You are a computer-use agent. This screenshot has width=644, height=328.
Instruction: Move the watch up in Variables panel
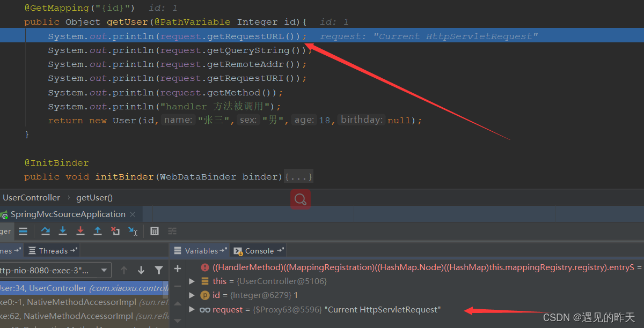[x=178, y=304]
